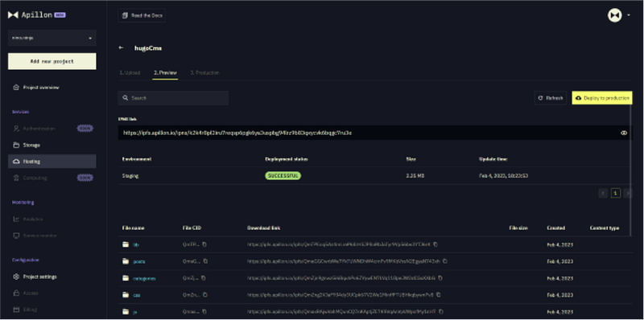Click folder icon of the css row
Viewport: 644px width, 320px height.
(126, 295)
